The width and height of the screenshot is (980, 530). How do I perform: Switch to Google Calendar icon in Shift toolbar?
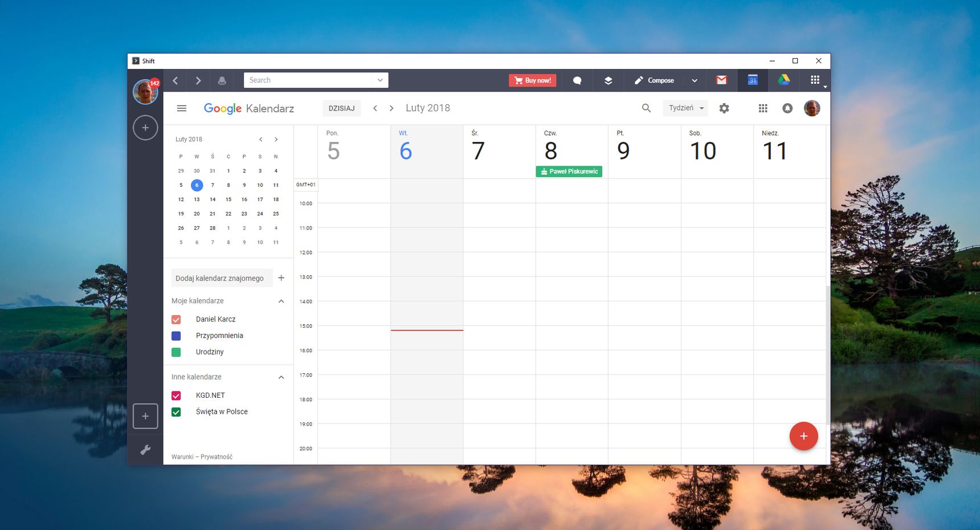pos(753,80)
